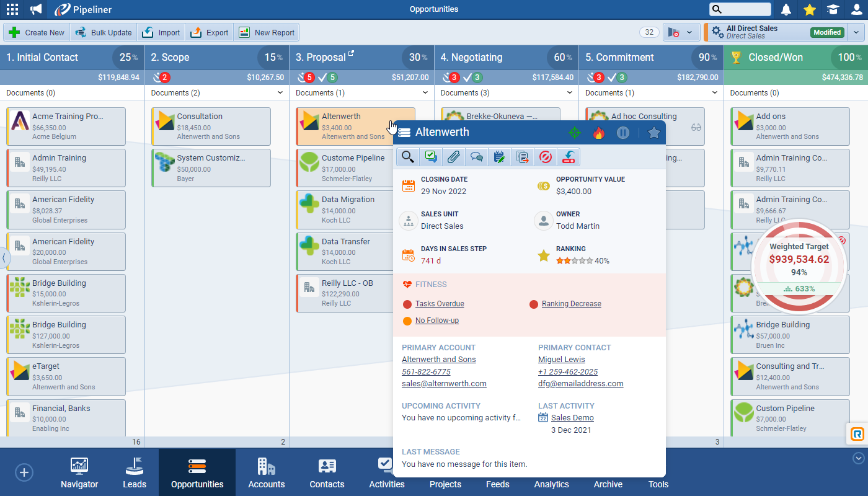The image size is (868, 496).
Task: Toggle the flame hot flag on Altenwerth
Action: point(598,133)
